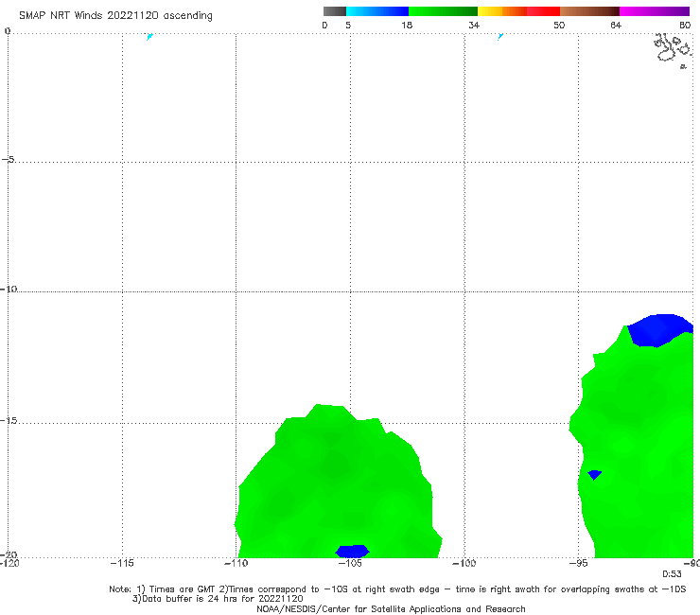Click the gray segment of the wind color bar

click(334, 11)
